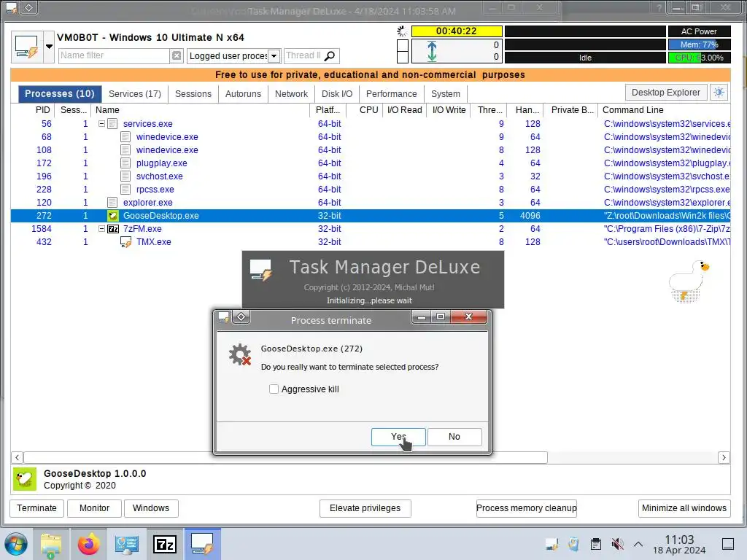Viewport: 747px width, 560px height.
Task: Click the muted volume tray icon
Action: tap(617, 544)
